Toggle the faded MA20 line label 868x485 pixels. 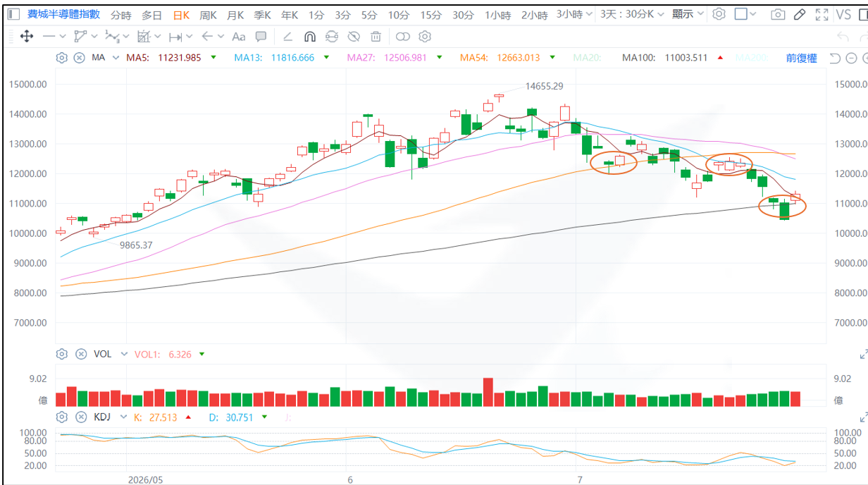coord(588,58)
